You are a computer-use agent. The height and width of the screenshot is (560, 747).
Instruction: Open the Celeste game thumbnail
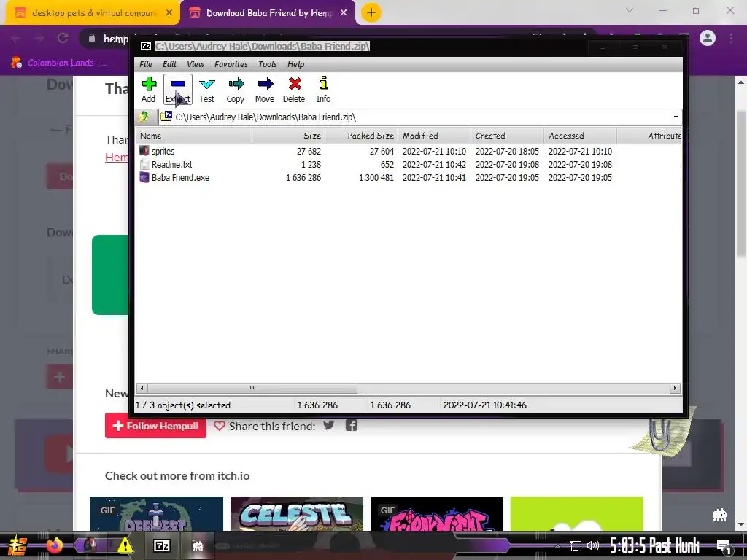pos(297,514)
